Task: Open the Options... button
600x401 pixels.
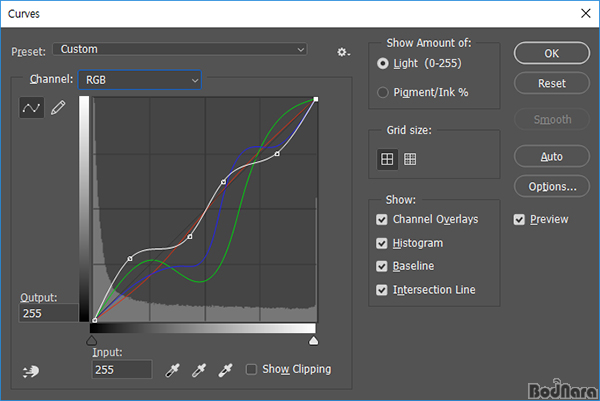Action: [x=551, y=186]
